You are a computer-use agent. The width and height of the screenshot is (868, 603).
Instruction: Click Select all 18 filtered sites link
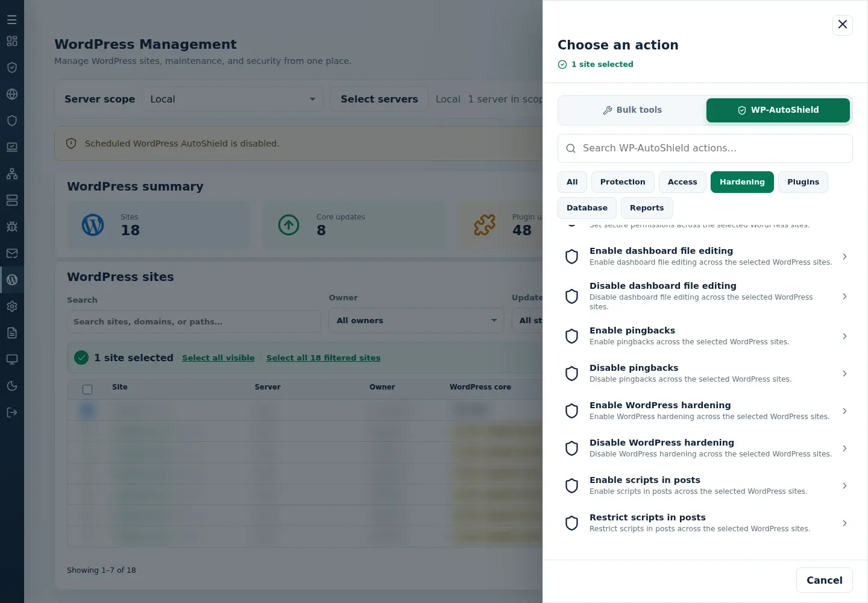(x=323, y=358)
